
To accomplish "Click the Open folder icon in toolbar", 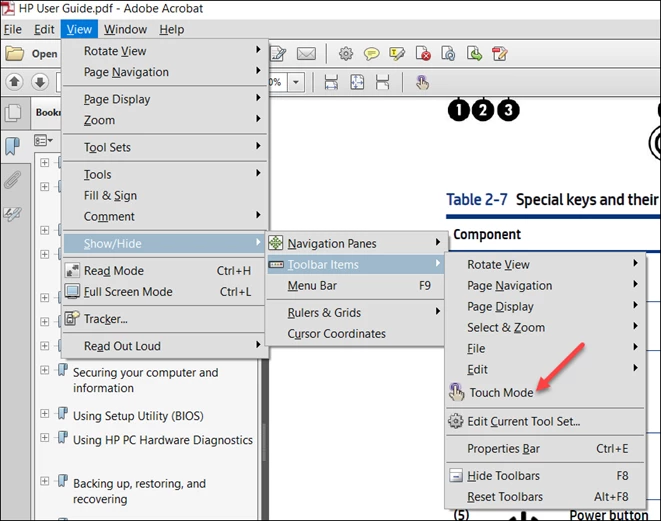I will [x=15, y=54].
